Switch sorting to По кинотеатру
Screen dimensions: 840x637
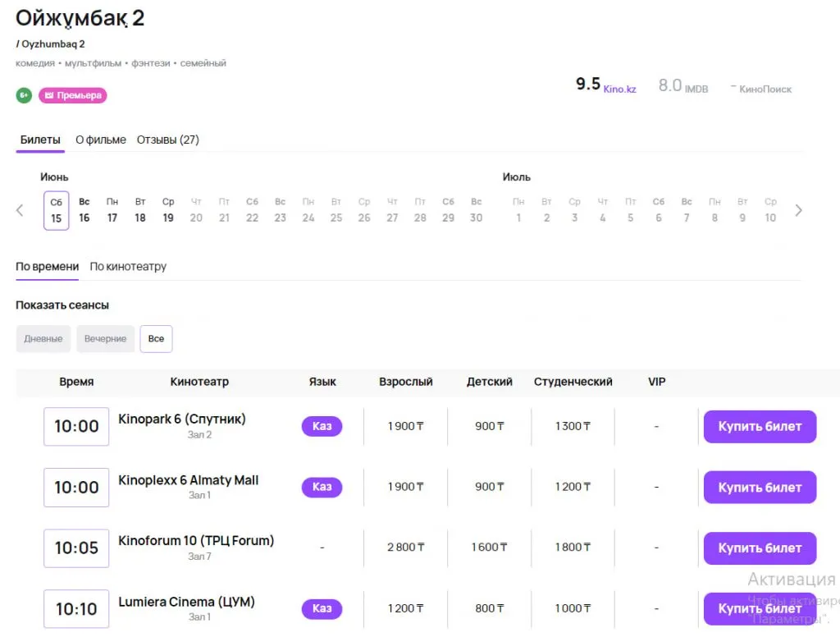(x=128, y=266)
